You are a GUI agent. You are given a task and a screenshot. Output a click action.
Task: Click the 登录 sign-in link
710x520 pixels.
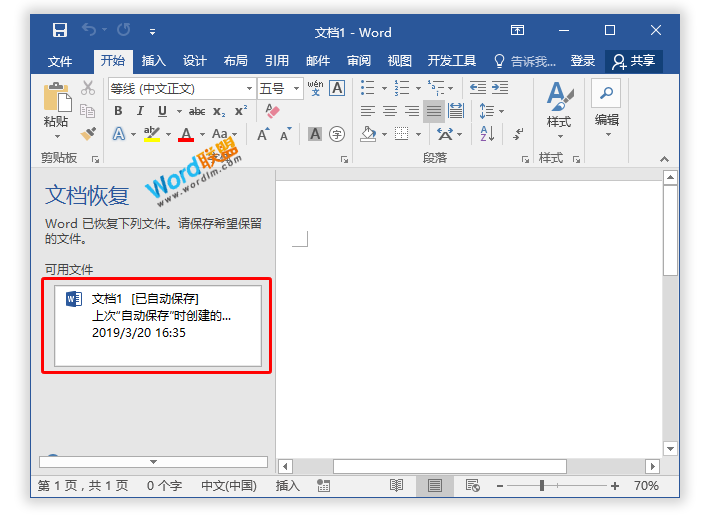(583, 61)
